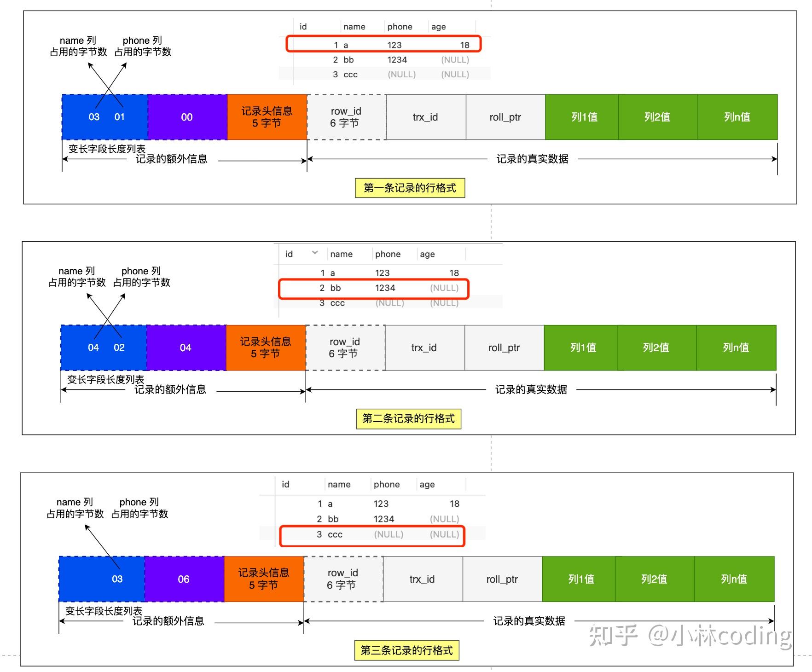Click green 列2值 block in 第三条记录 diagram
Viewport: 812px width, 672px height.
click(x=655, y=579)
